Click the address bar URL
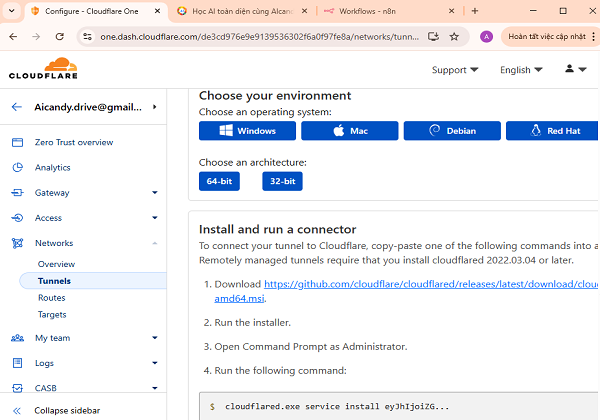Viewport: 600px width, 420px height. [259, 37]
